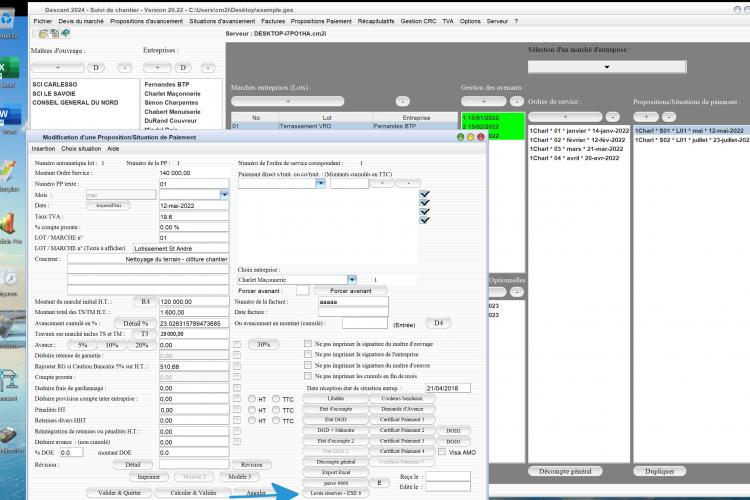750x500 pixels.
Task: Select the Terrassement VRD lot row
Action: (344, 126)
